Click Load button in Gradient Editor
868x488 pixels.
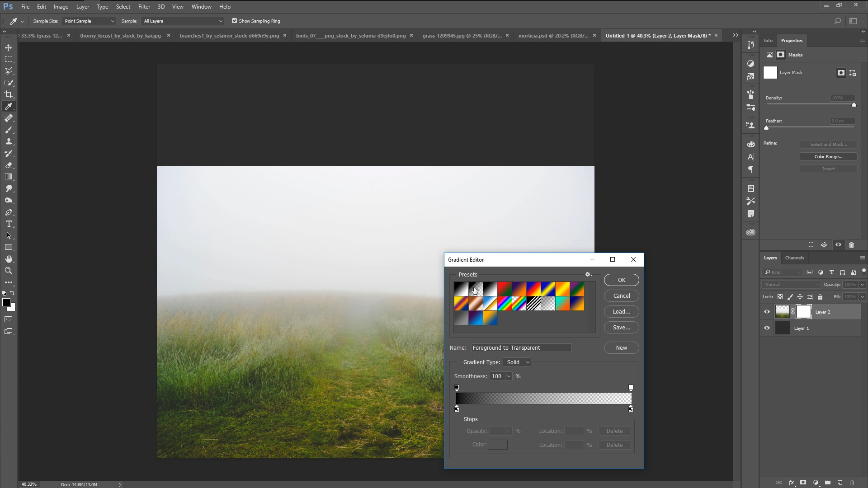[x=622, y=312]
